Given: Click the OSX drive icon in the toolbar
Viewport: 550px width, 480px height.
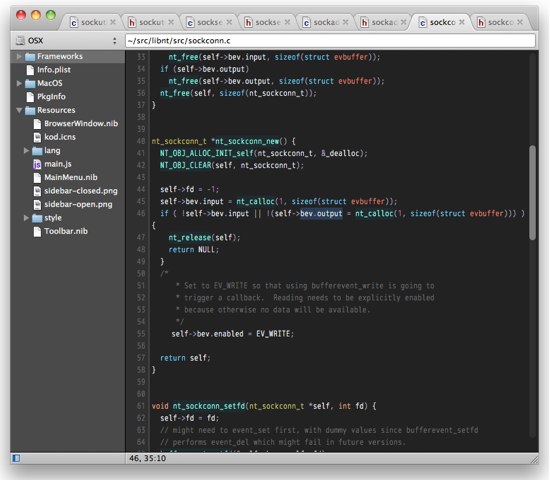Looking at the screenshot, I should [x=20, y=41].
